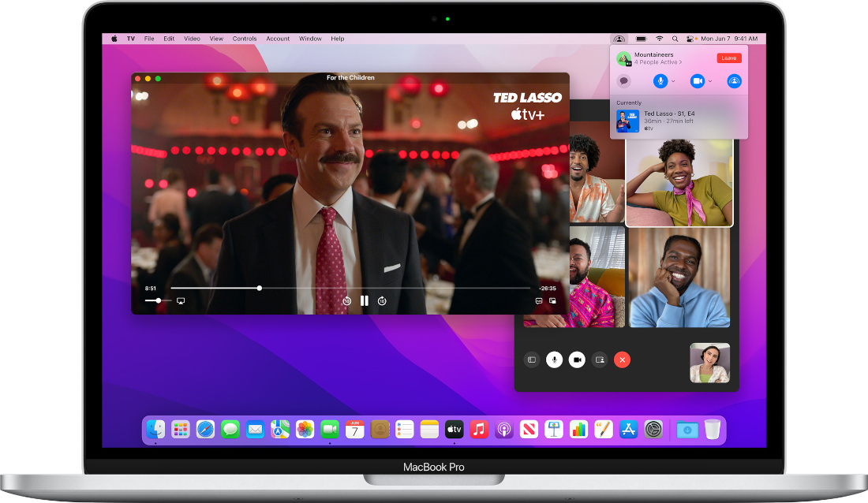Open Launchpad in the Dock
868x503 pixels.
click(181, 430)
